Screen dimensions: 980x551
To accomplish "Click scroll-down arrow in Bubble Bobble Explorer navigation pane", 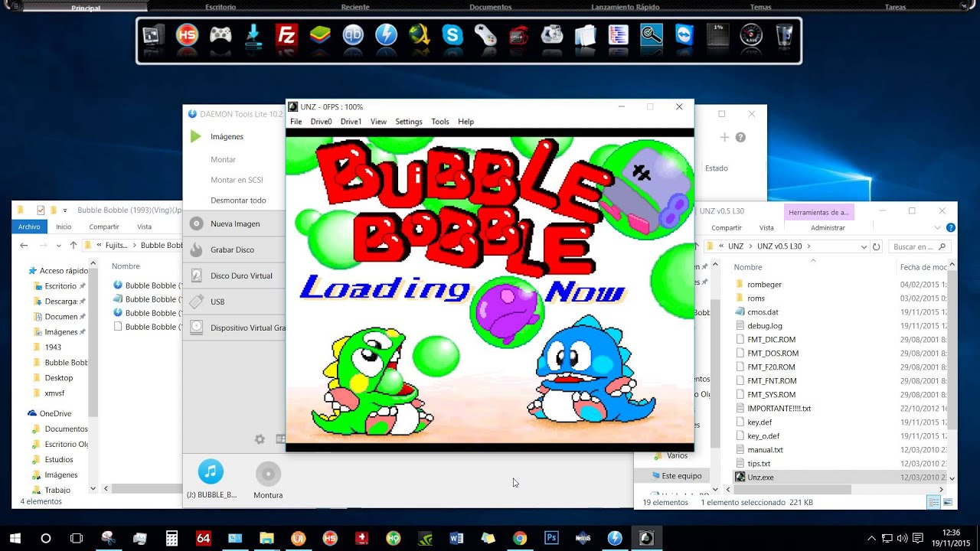I will point(93,487).
